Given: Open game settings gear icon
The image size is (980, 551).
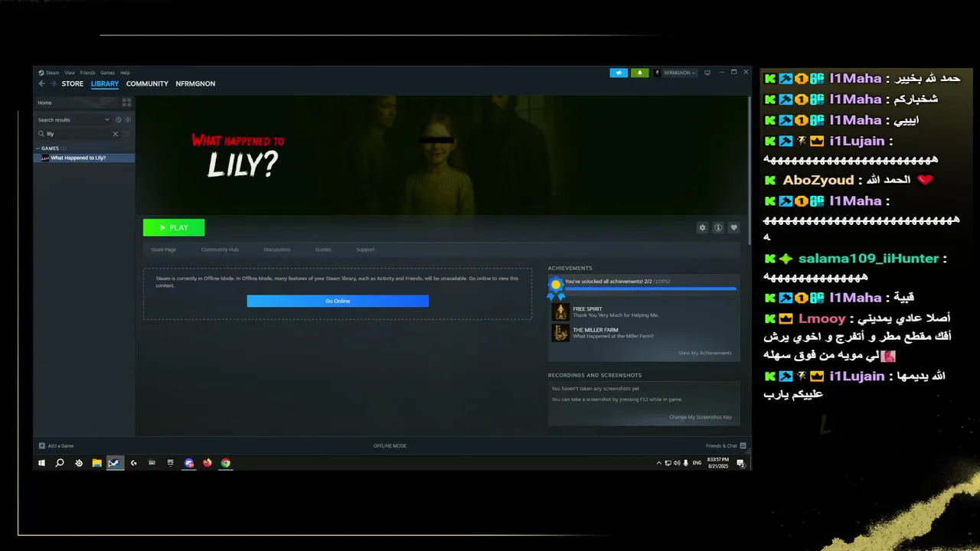Looking at the screenshot, I should (x=702, y=227).
